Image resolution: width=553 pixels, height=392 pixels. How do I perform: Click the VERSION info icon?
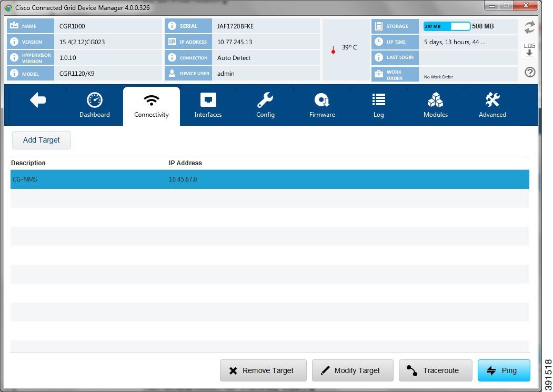pos(14,42)
